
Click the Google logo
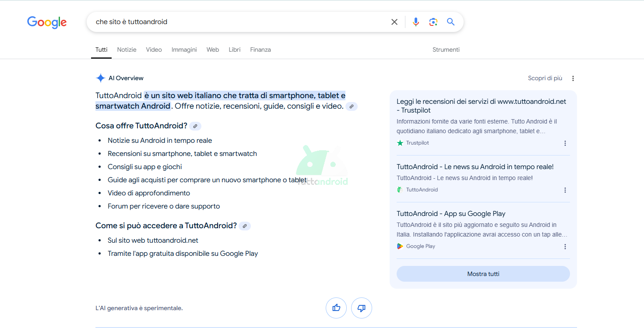click(47, 22)
